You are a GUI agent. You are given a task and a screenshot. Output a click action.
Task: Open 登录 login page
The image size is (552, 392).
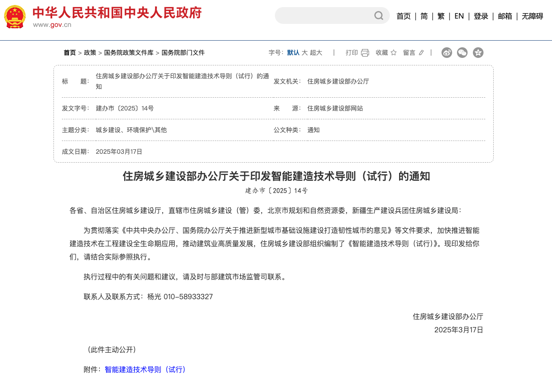tap(481, 16)
